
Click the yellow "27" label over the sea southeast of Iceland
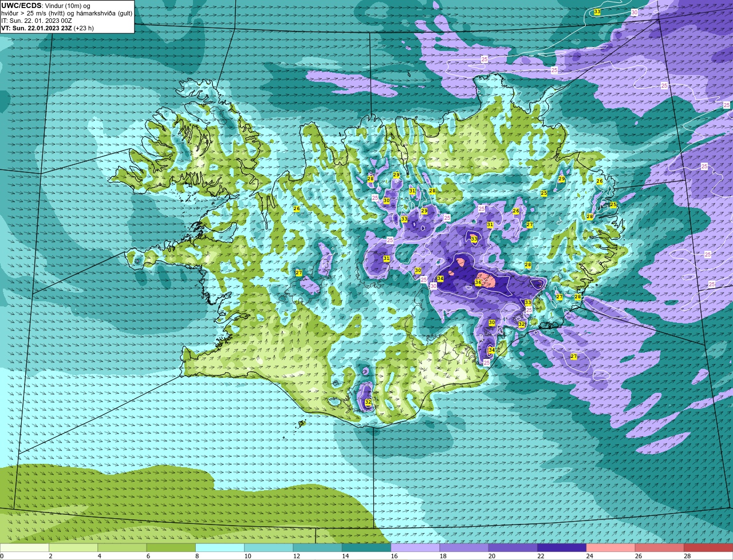coord(574,357)
